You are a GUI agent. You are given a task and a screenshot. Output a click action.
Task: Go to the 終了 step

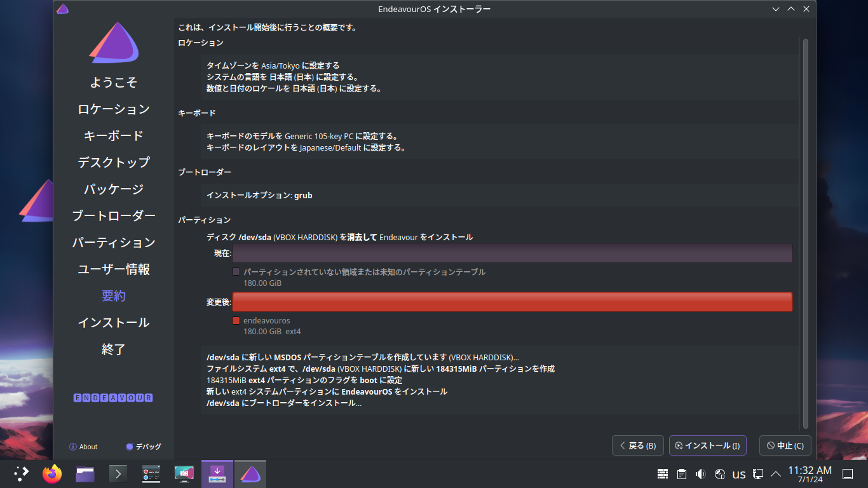point(114,349)
